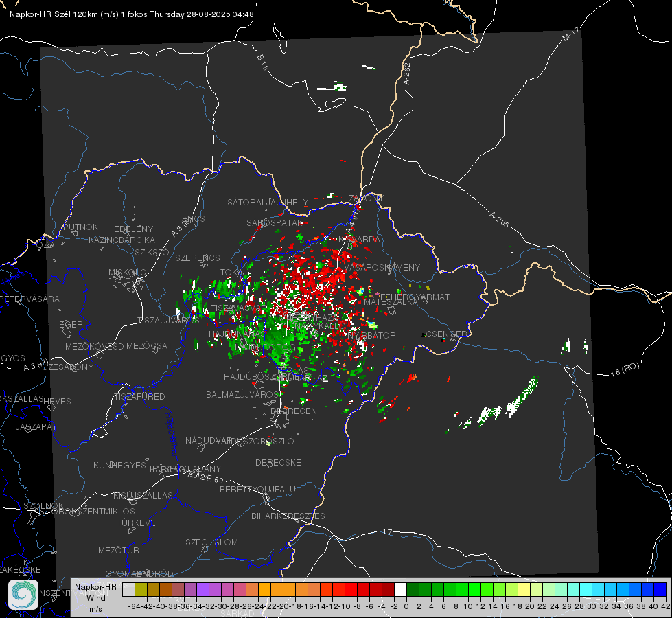672x618 pixels.
Task: Click the KAZINCBARCIKA label
Action: pos(121,240)
